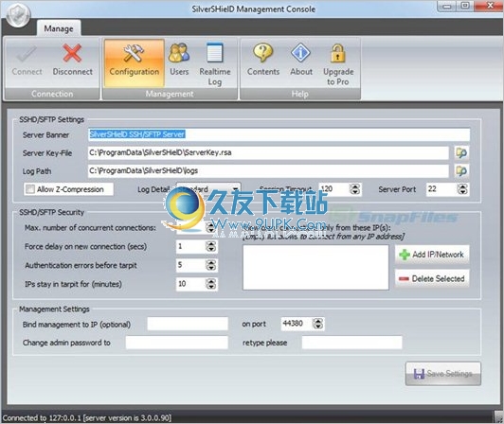Enable the Allow Z-Compression checkbox
Screen dimensions: 504x424
(30, 189)
